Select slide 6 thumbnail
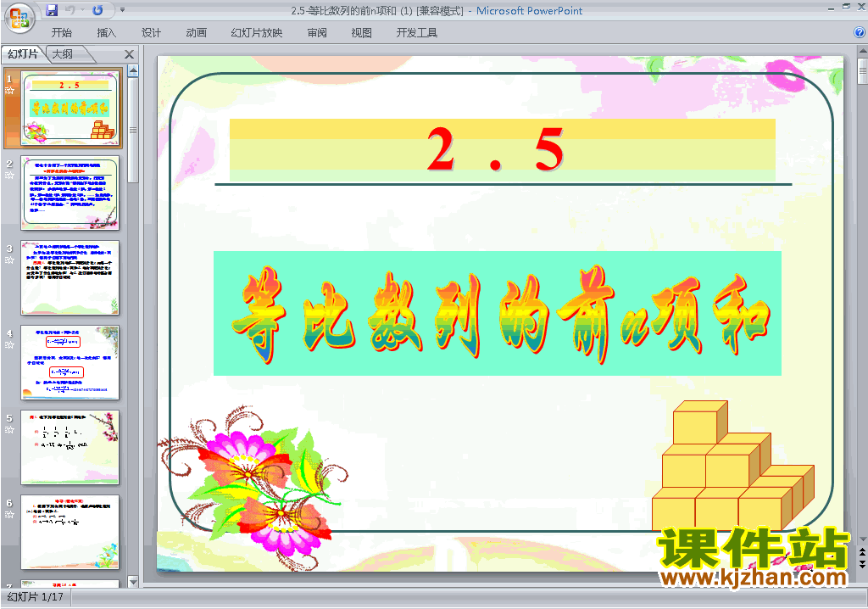 click(x=70, y=532)
